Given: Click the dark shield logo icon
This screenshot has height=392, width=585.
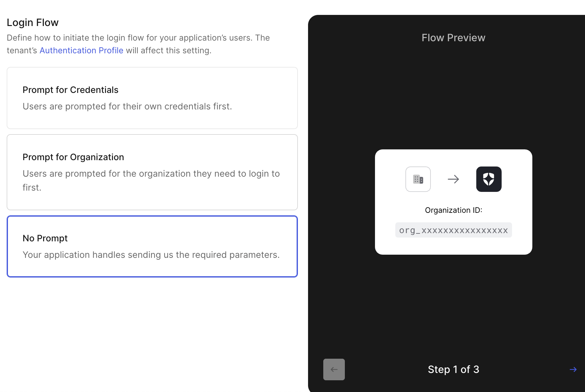Looking at the screenshot, I should (489, 179).
